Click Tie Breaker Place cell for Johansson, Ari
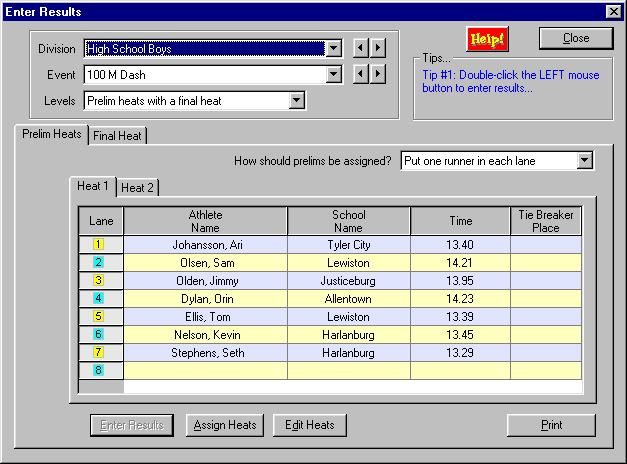 546,244
